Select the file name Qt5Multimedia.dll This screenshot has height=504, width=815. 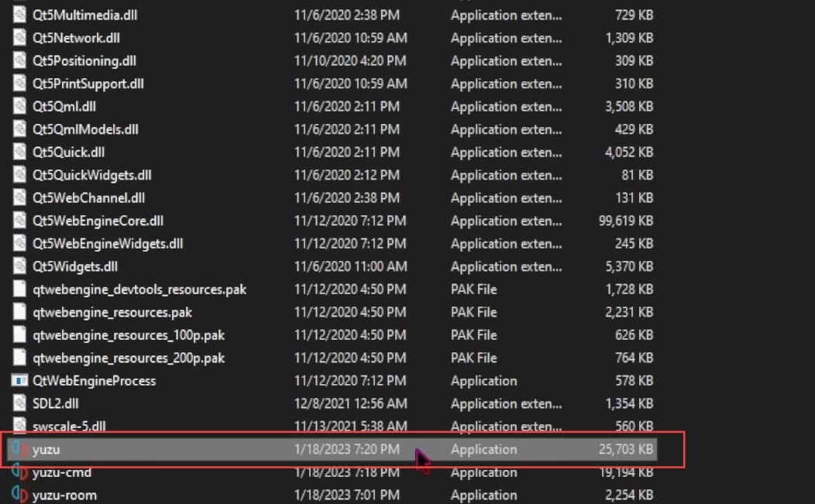point(84,15)
